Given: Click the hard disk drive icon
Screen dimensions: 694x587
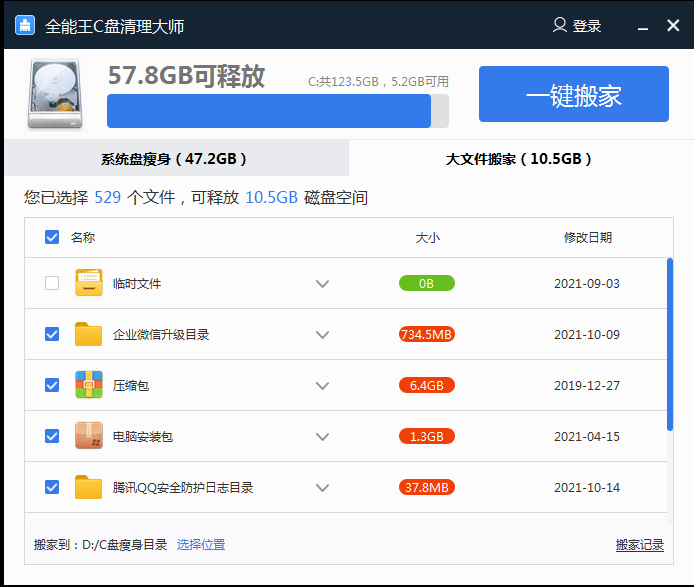Looking at the screenshot, I should 56,93.
